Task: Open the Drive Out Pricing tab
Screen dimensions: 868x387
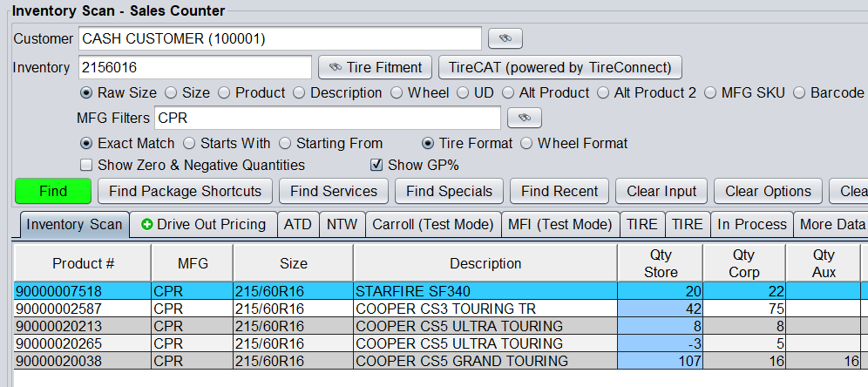Action: pos(204,224)
